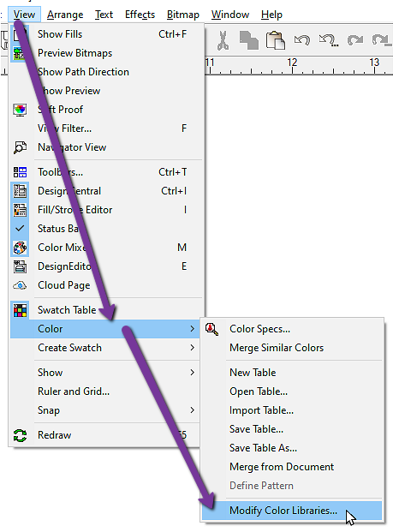Click the Redo arrow icon
Image resolution: width=393 pixels, height=532 pixels.
[355, 40]
